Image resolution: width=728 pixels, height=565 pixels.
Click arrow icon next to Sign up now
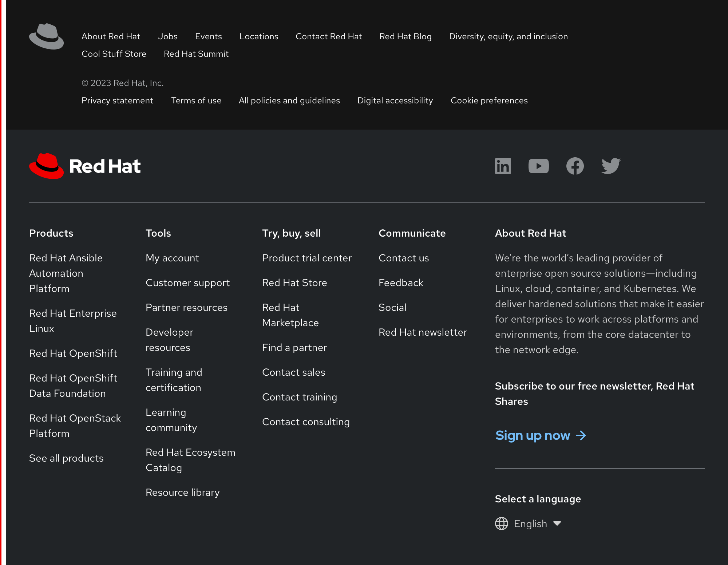tap(581, 435)
